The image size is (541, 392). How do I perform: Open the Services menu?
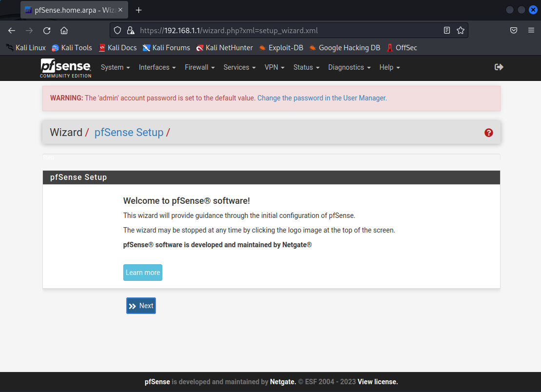point(239,67)
